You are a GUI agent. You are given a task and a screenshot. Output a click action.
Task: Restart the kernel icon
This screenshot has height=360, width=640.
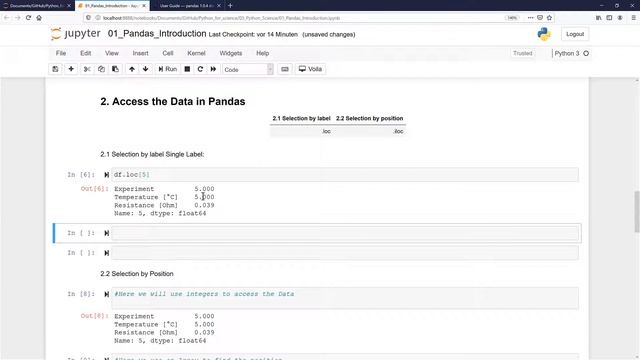pos(200,69)
